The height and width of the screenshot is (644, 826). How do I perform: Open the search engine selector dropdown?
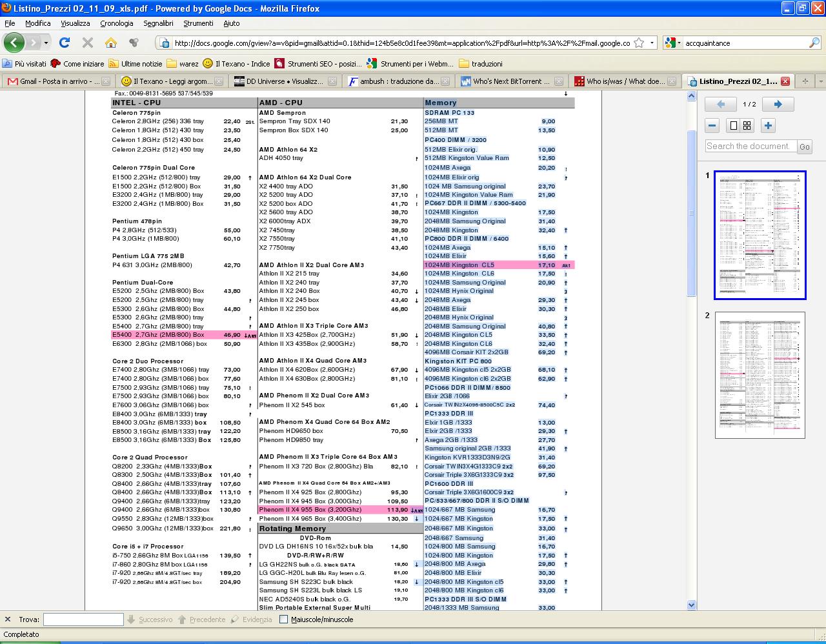point(673,43)
